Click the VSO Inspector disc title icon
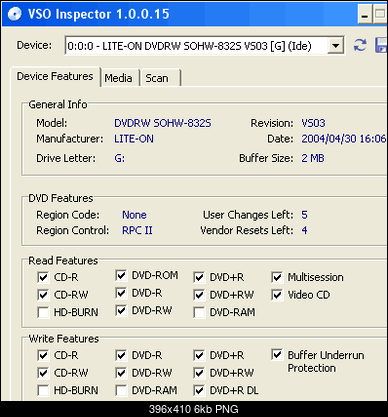 (x=15, y=14)
